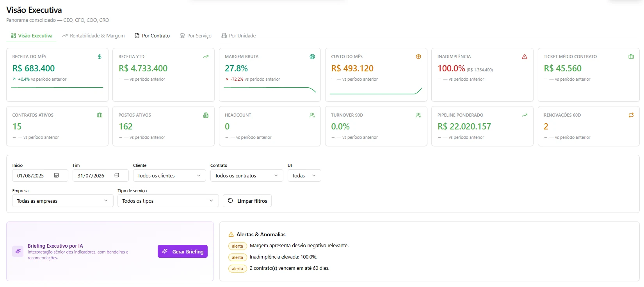The height and width of the screenshot is (287, 644).
Task: Click the Receita do Mês sparkline chart
Action: [x=57, y=88]
